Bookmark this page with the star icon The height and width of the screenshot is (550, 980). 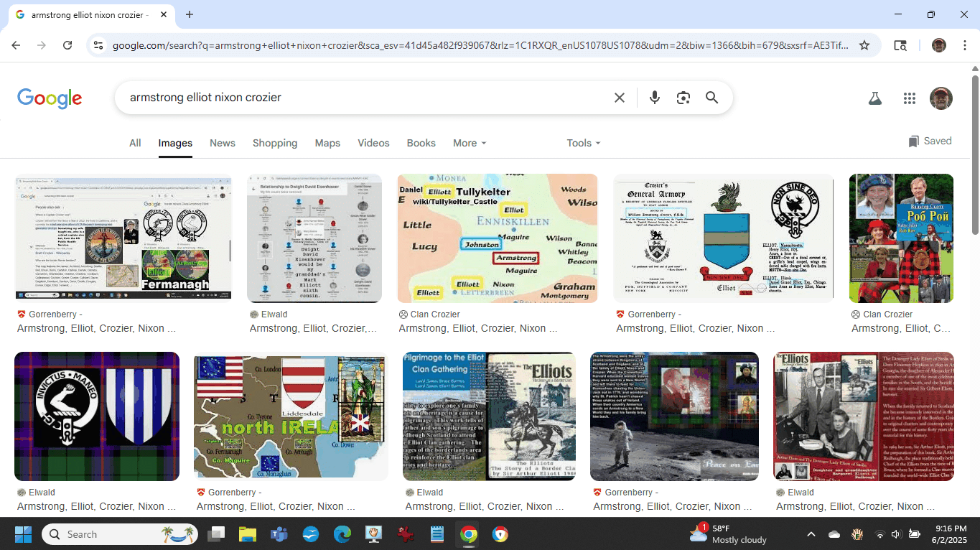point(864,45)
